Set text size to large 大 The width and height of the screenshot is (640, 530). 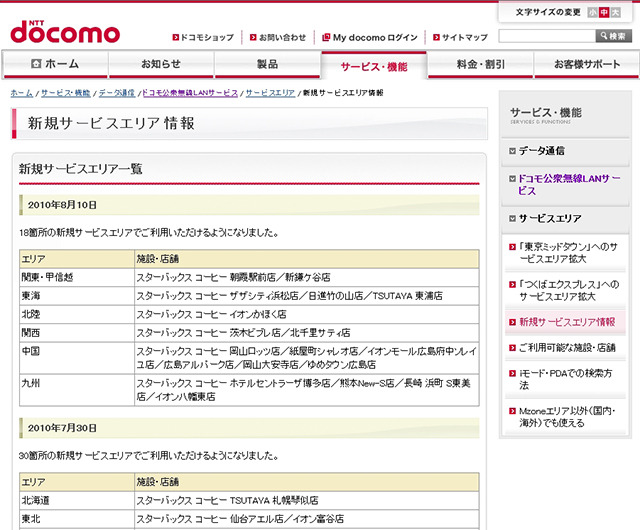[x=615, y=13]
